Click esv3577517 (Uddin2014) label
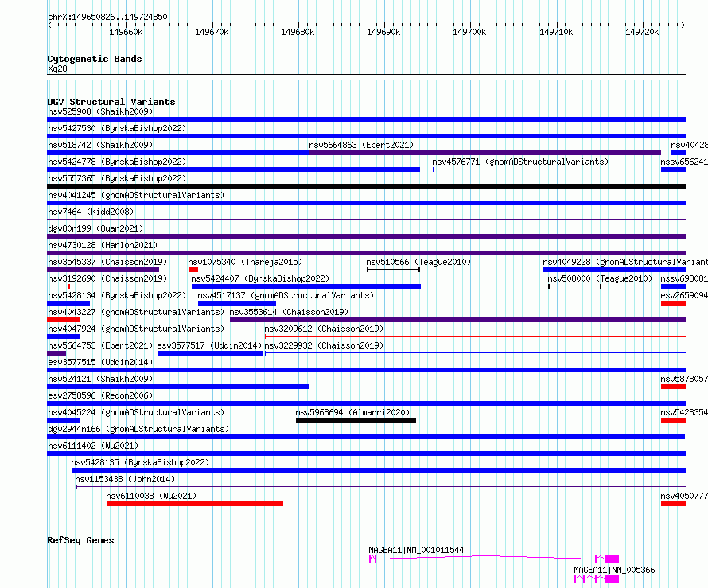The image size is (708, 588). click(x=209, y=345)
